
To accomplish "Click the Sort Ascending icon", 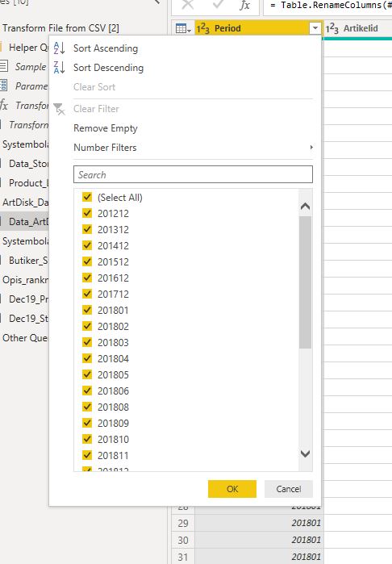I will 59,48.
